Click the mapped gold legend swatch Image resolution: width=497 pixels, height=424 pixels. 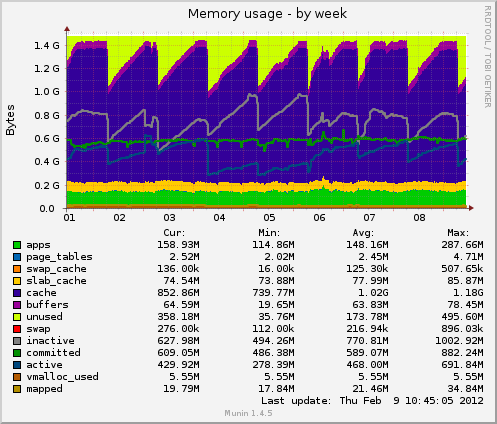[x=17, y=389]
